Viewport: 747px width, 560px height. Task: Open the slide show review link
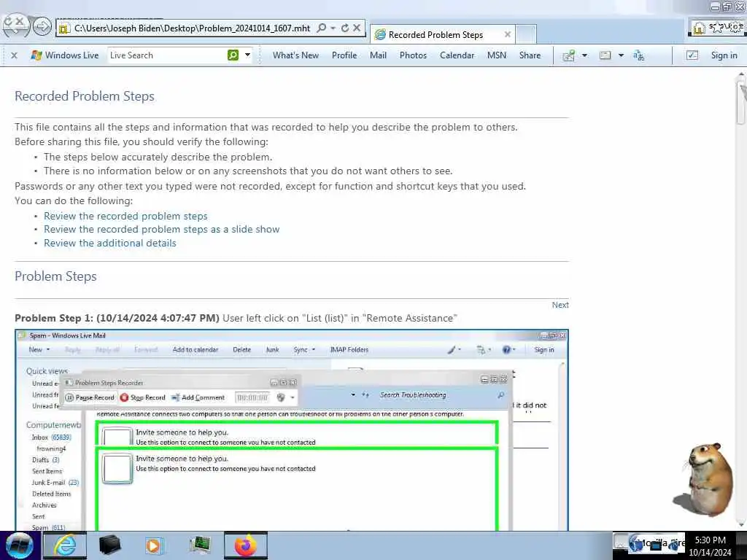(x=161, y=230)
